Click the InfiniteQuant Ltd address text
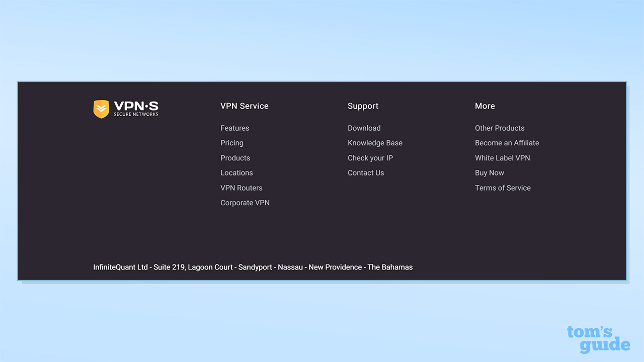The width and height of the screenshot is (644, 362). 253,267
